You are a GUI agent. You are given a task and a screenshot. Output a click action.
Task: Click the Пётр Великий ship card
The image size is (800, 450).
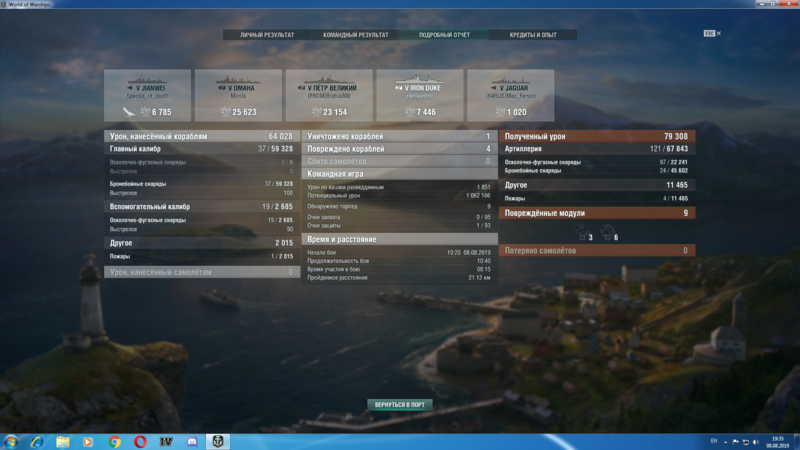328,97
